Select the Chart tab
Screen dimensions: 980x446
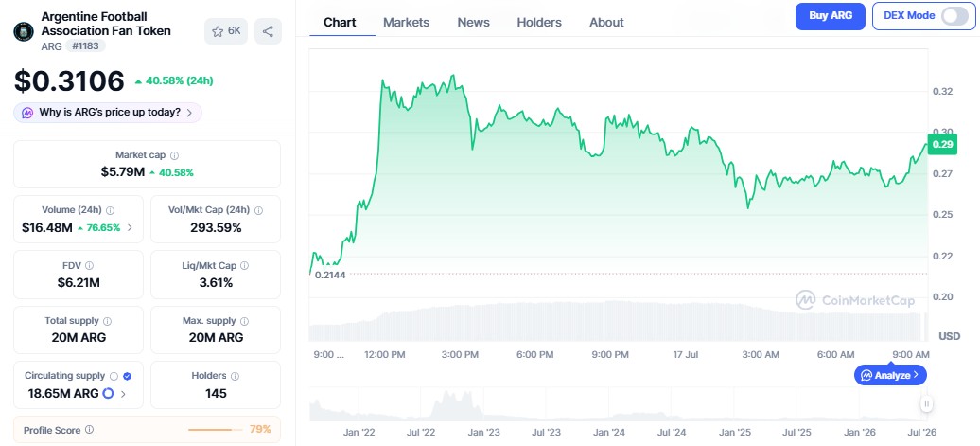click(340, 23)
